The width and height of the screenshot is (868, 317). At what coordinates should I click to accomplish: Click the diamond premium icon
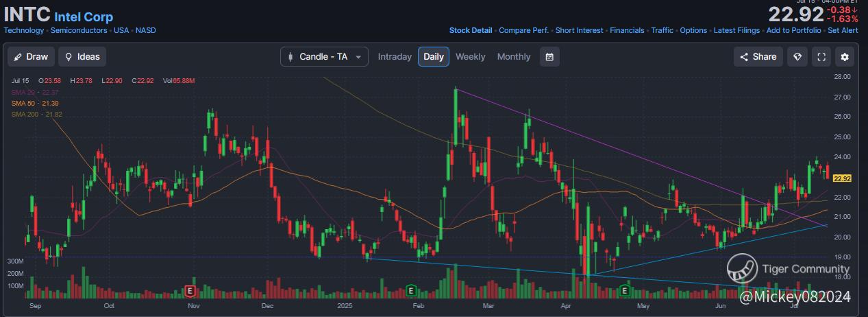coord(797,57)
